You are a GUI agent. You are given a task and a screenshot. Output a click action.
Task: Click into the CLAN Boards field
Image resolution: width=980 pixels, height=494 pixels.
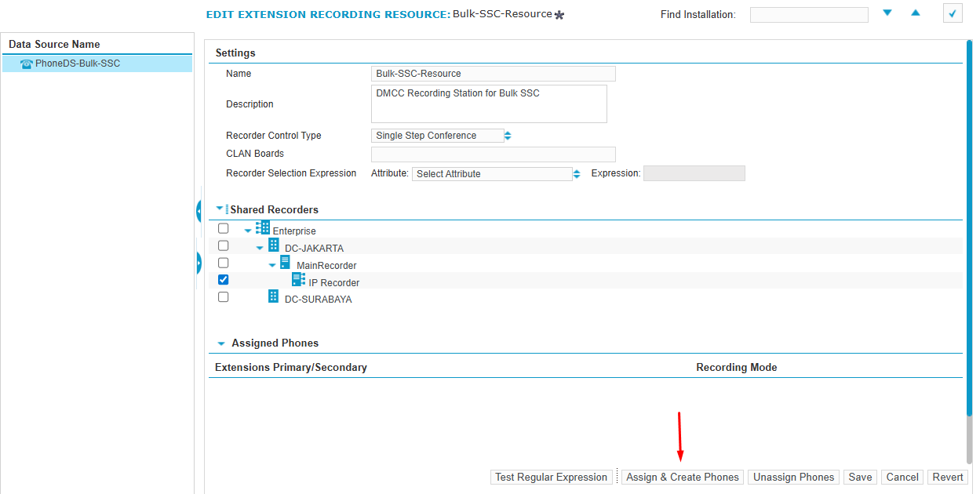(x=493, y=154)
